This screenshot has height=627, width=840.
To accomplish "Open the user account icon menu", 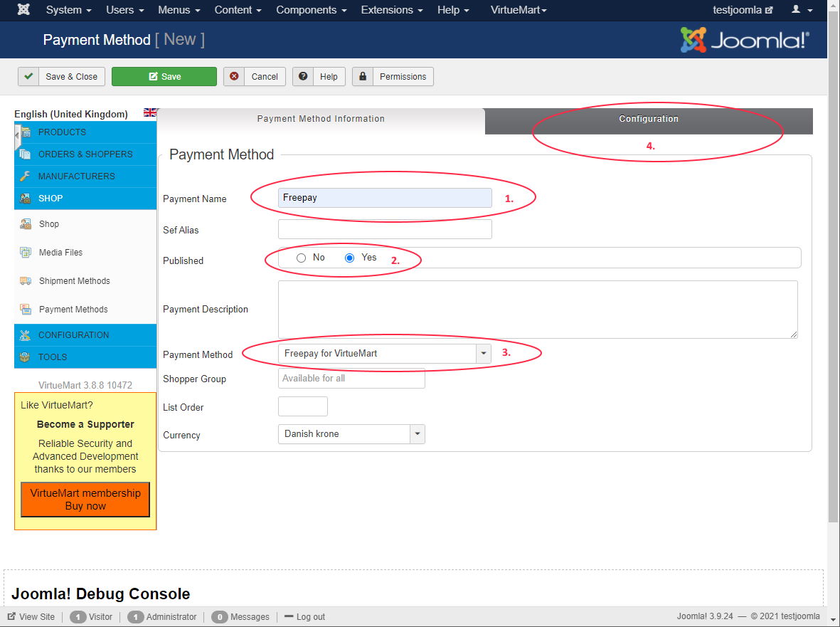I will [802, 10].
